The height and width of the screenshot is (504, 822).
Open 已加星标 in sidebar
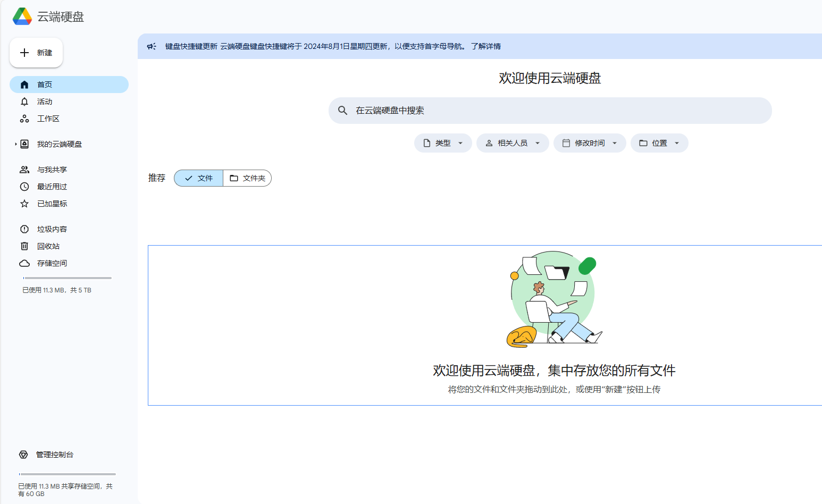click(x=69, y=204)
